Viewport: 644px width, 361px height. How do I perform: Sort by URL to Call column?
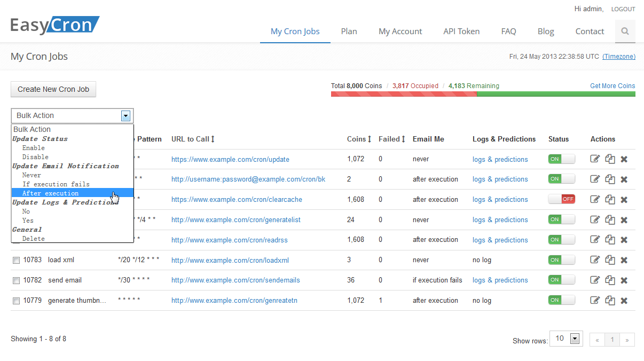pos(193,139)
